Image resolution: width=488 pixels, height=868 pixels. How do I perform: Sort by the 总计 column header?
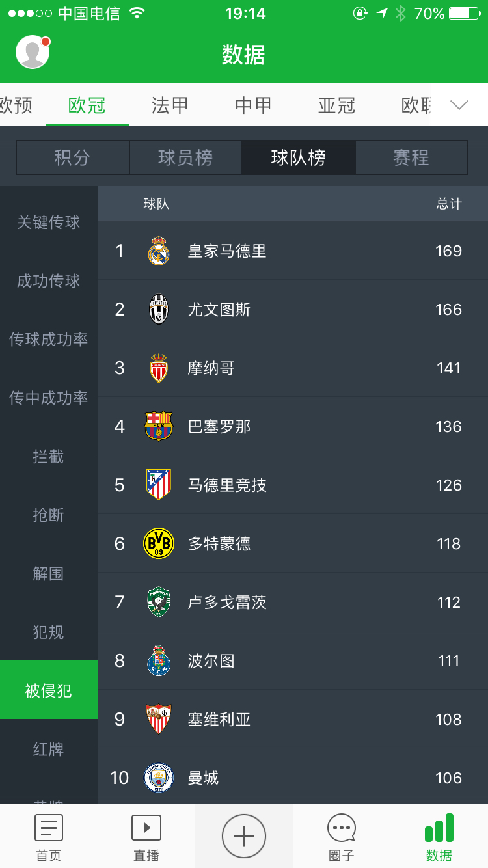pos(449,204)
